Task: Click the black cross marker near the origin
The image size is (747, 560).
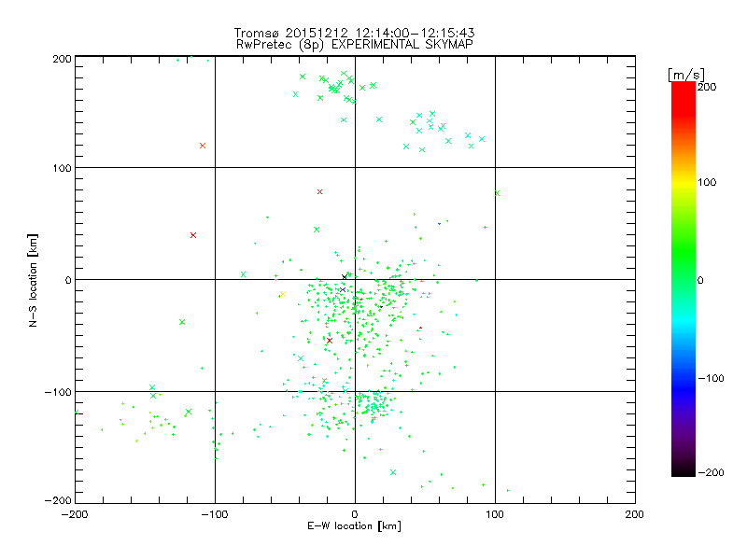Action: tap(345, 277)
